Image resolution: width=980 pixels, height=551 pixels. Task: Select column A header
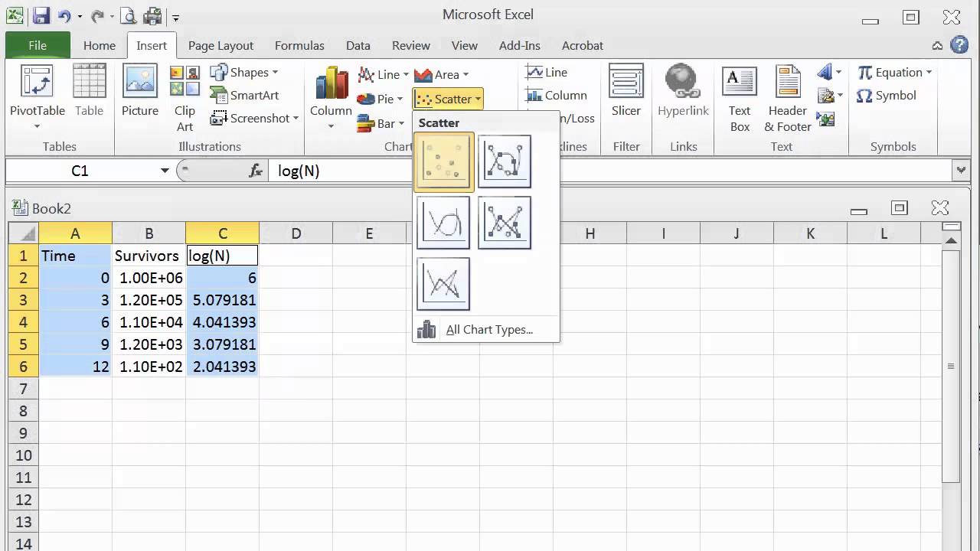coord(75,233)
